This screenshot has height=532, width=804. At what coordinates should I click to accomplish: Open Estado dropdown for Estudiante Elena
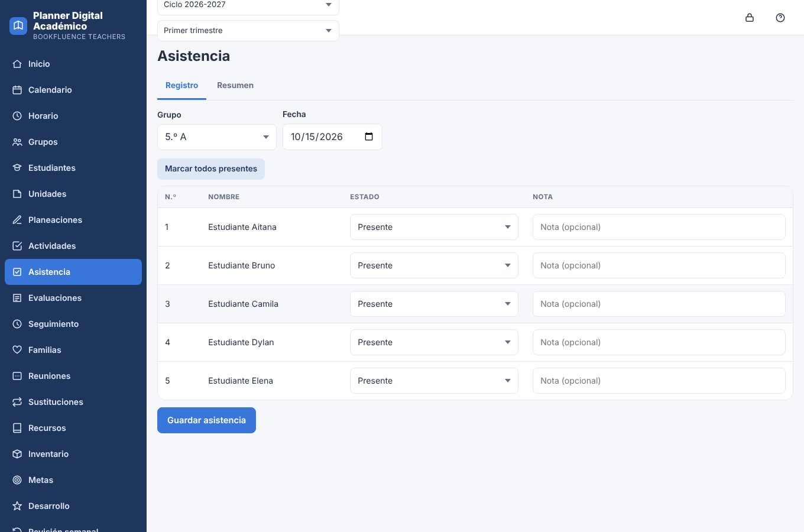click(434, 381)
